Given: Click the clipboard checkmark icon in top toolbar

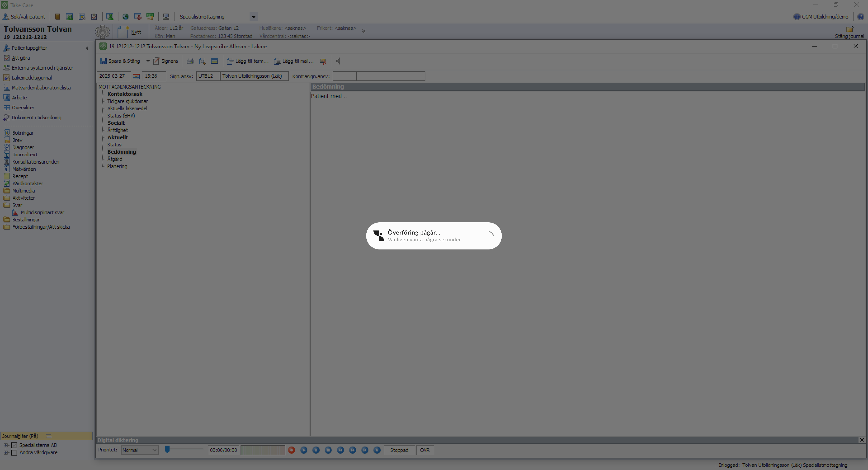Looking at the screenshot, I should [94, 16].
